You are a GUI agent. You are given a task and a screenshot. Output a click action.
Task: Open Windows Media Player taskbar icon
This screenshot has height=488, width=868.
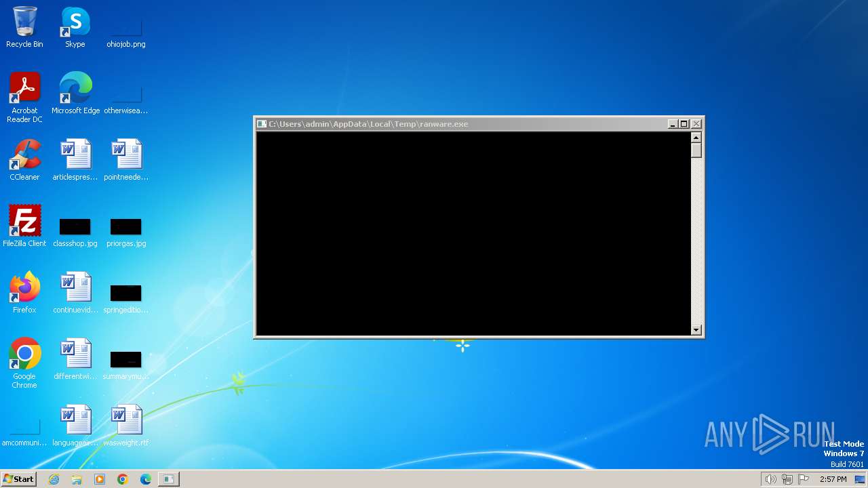point(100,479)
